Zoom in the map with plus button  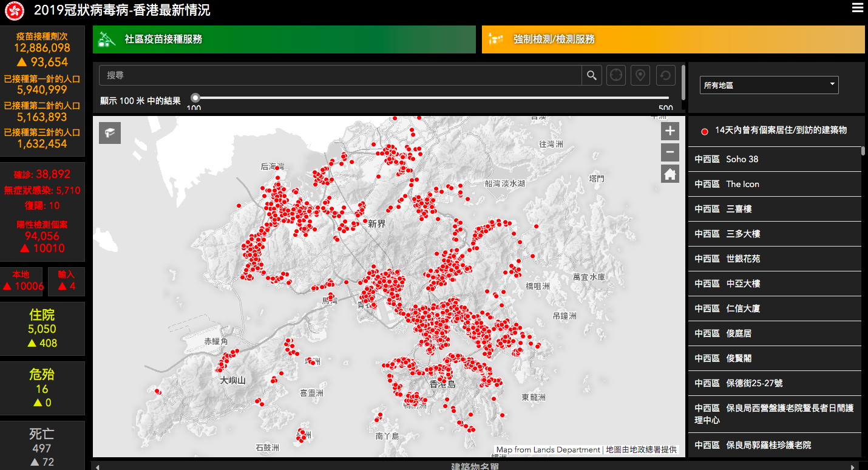point(670,131)
